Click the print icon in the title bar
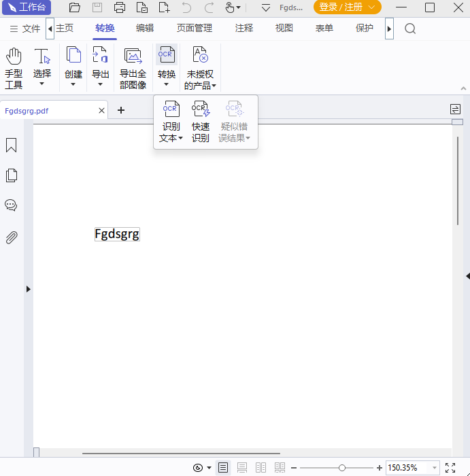 pos(120,8)
